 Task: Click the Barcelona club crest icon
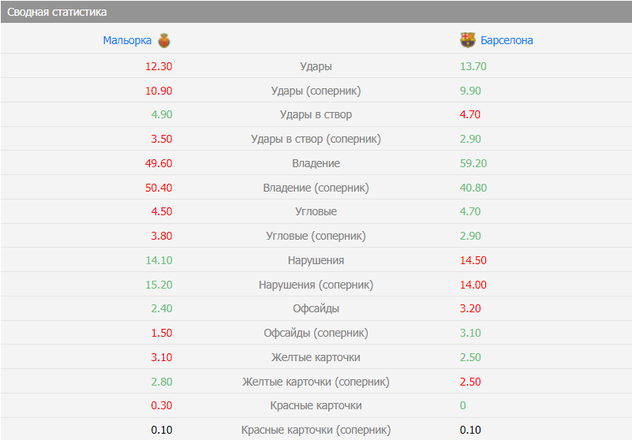click(467, 41)
